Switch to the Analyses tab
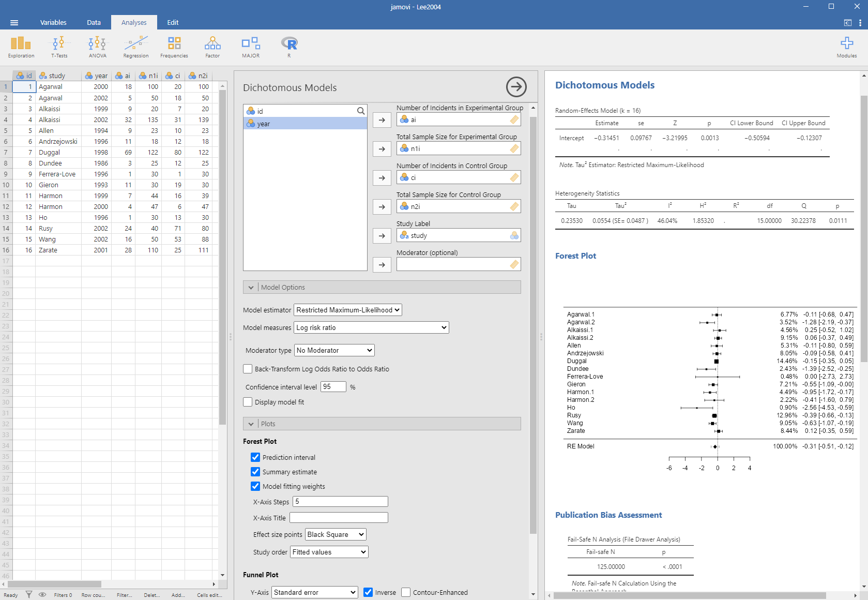Image resolution: width=868 pixels, height=600 pixels. (x=134, y=23)
